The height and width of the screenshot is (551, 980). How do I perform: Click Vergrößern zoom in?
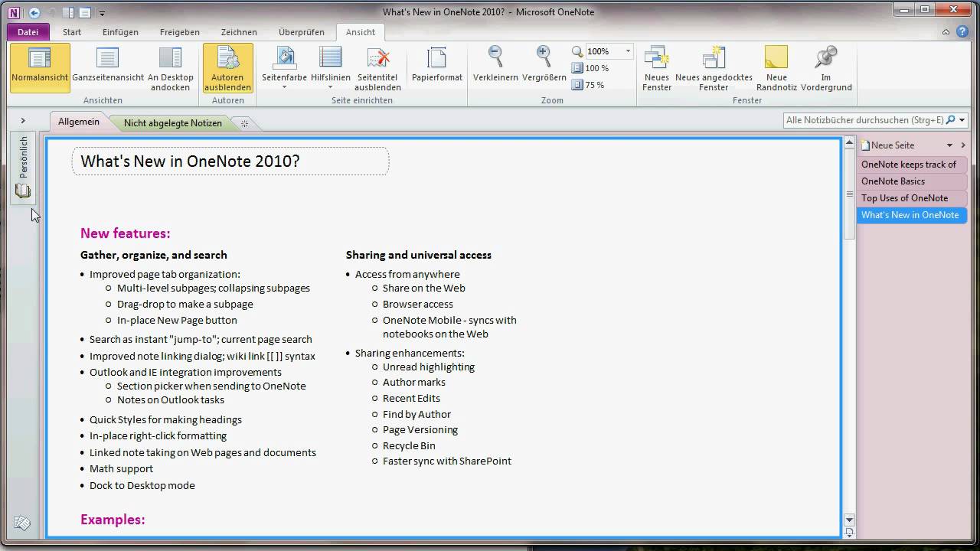pos(544,66)
